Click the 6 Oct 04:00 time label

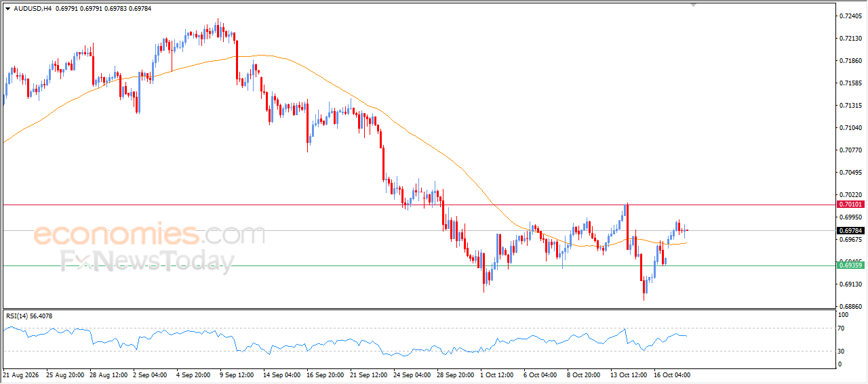(x=542, y=375)
